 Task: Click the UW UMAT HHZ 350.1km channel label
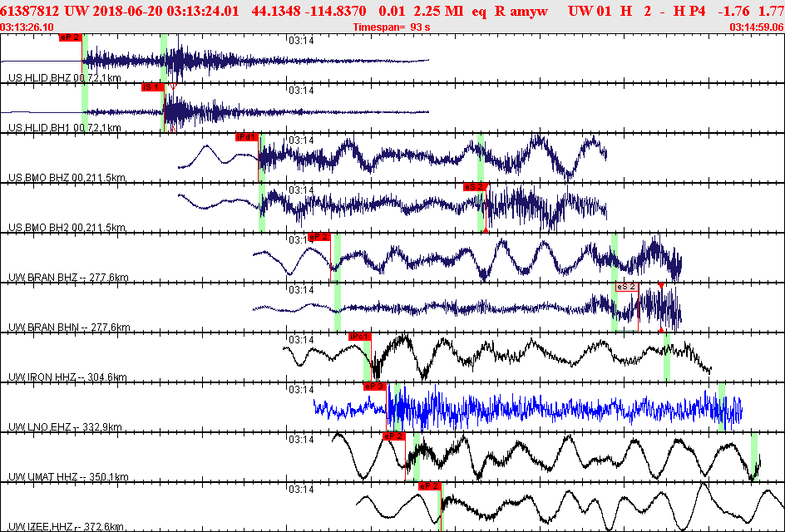(68, 476)
